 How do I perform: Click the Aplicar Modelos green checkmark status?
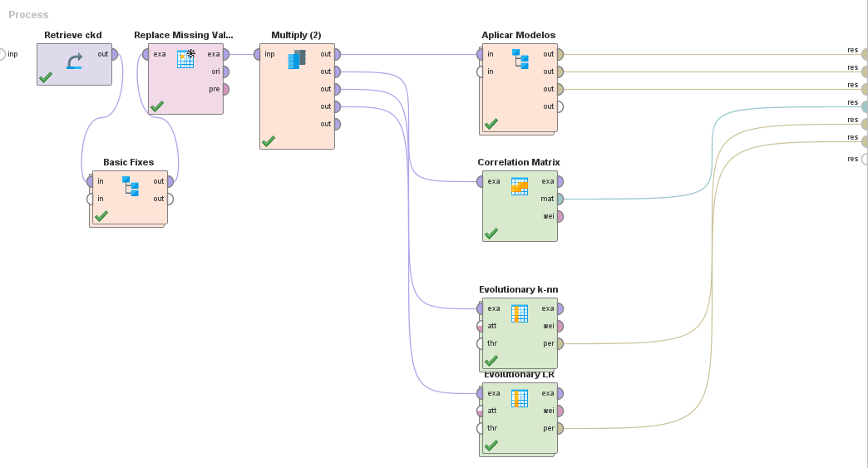coord(491,123)
